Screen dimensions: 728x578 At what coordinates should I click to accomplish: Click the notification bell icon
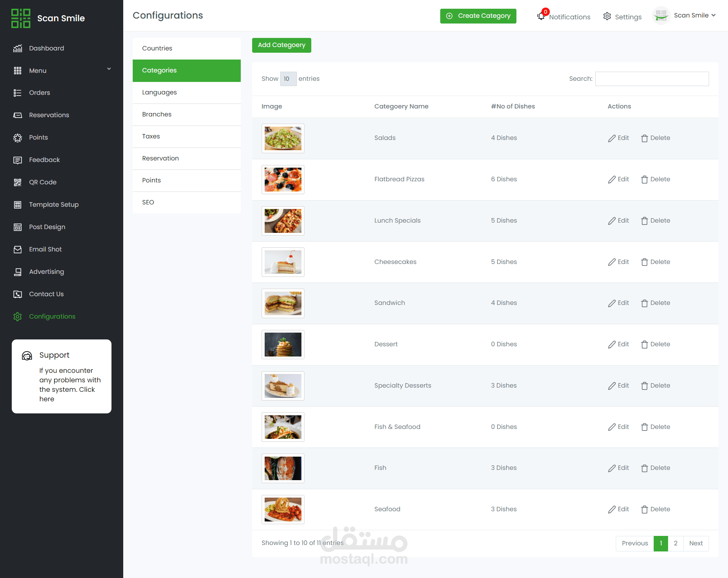pos(541,16)
